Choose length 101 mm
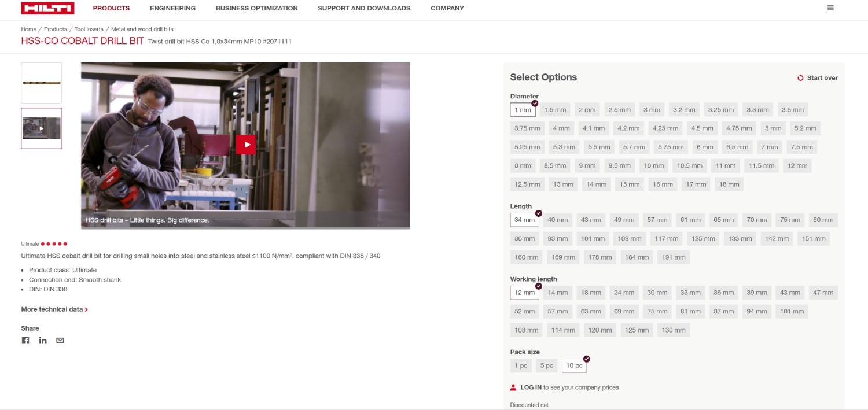Viewport: 868px width, 410px height. (593, 238)
